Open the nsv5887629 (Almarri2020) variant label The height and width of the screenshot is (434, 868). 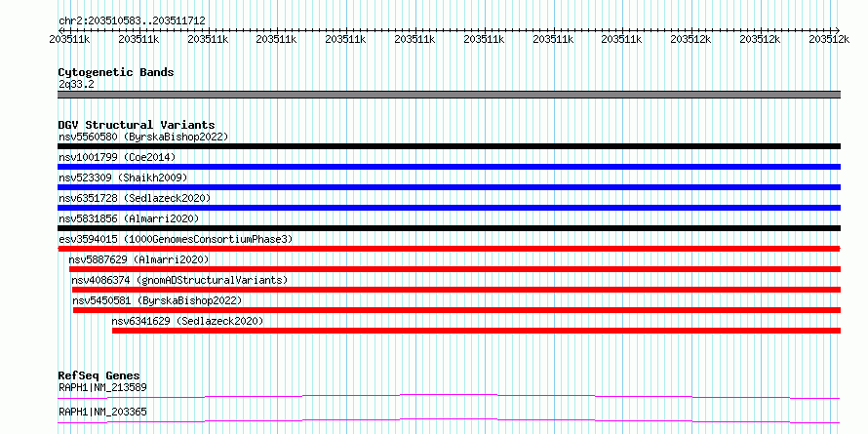(138, 259)
